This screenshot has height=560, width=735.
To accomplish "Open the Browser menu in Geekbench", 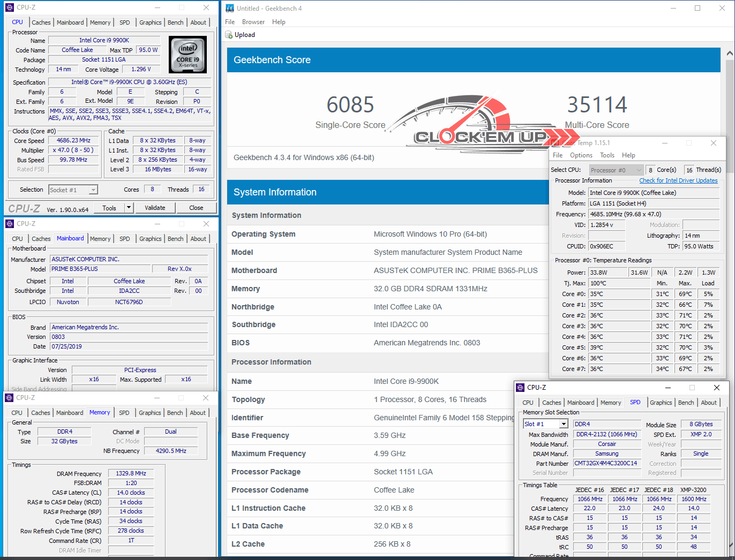I will (x=253, y=22).
